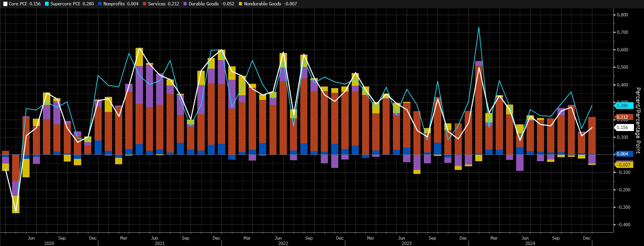
Task: Click the final Dec label at the right end of time axis
Action: pyautogui.click(x=587, y=238)
